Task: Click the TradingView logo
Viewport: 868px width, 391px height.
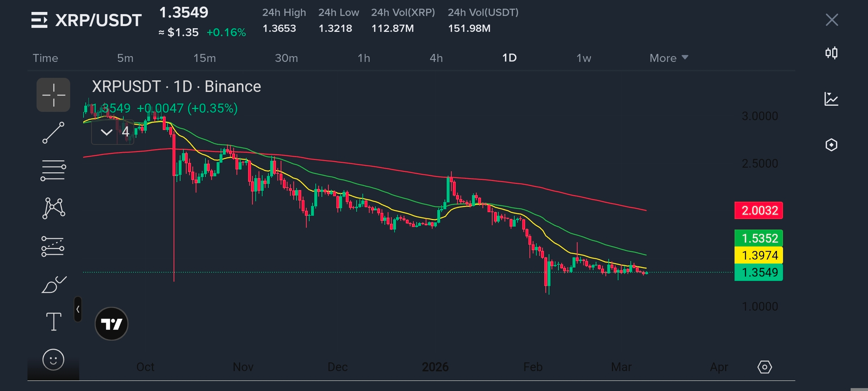Action: click(111, 324)
